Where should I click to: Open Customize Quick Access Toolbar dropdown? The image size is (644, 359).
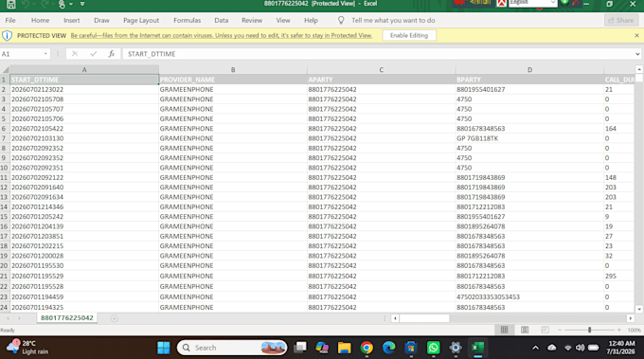coord(82,4)
